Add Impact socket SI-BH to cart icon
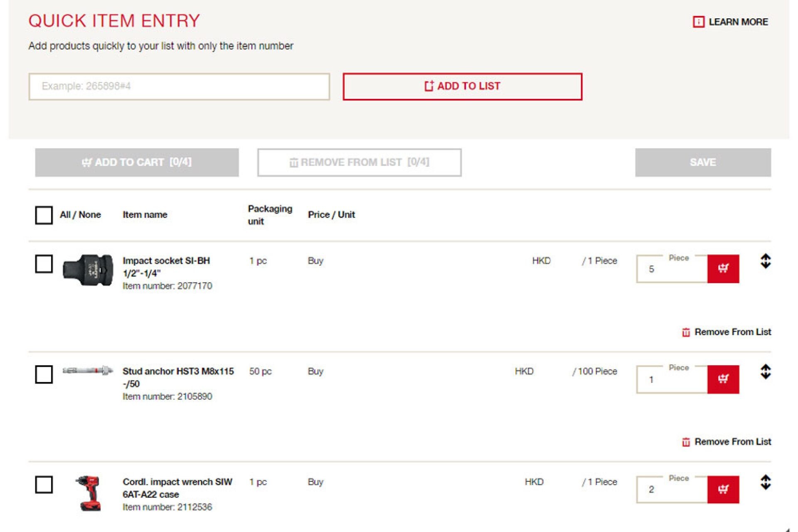The width and height of the screenshot is (798, 532). click(723, 268)
